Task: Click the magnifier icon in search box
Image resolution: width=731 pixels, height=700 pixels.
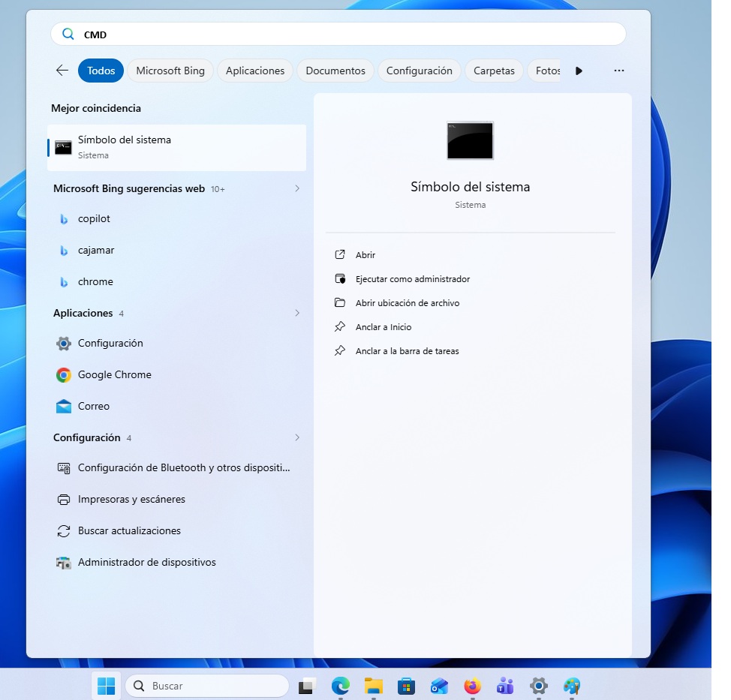Action: [x=68, y=34]
